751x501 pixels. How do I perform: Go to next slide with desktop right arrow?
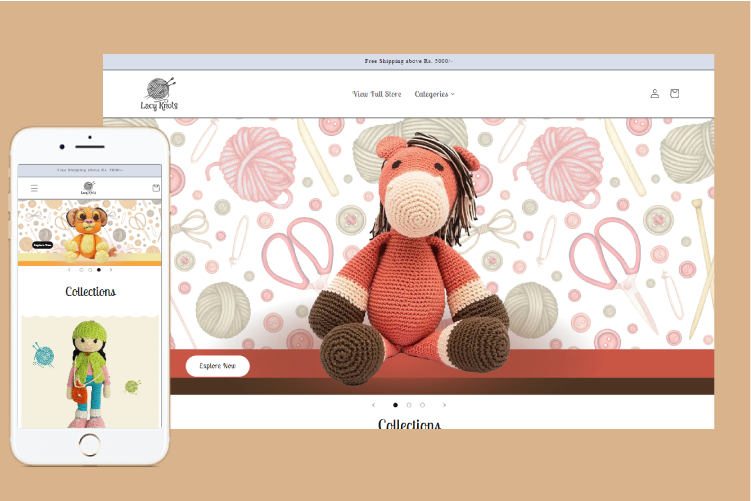pos(444,405)
